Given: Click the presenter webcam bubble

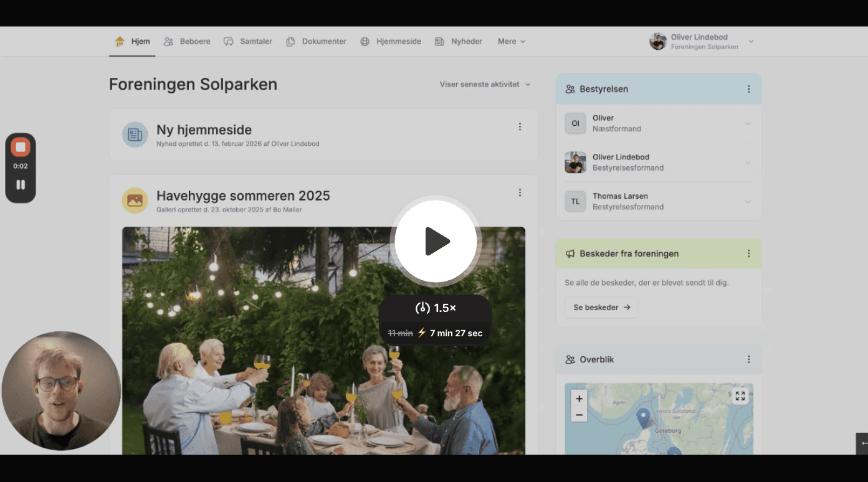Looking at the screenshot, I should [61, 390].
